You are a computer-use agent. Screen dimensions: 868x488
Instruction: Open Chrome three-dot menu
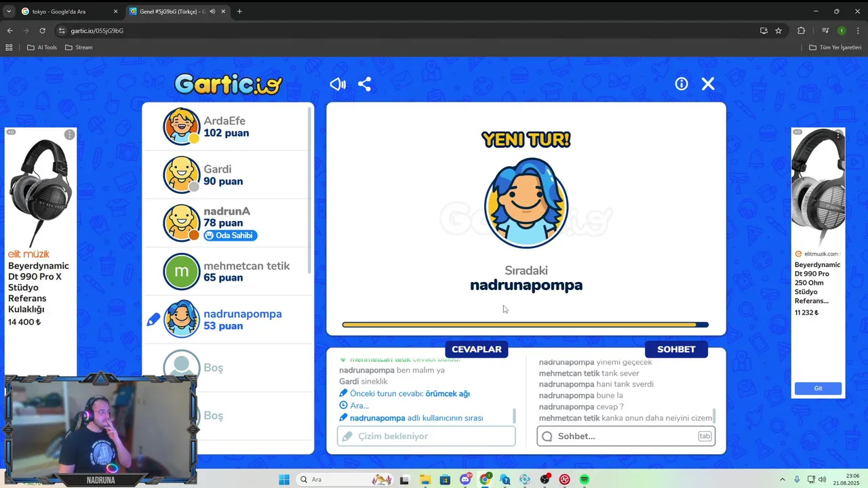coord(859,30)
